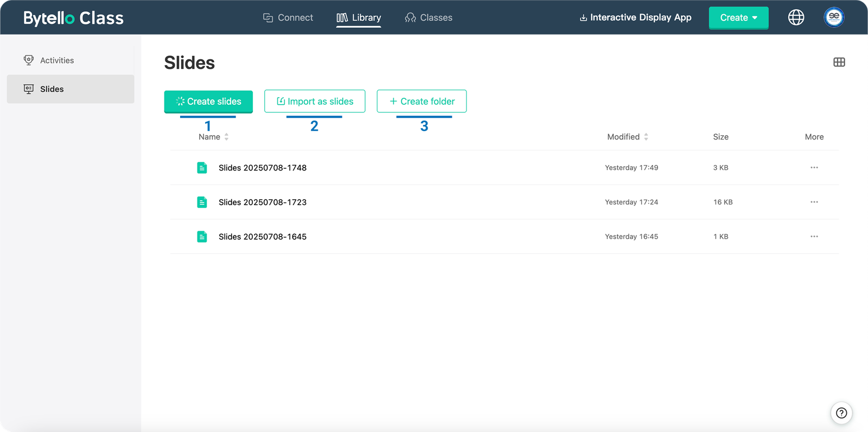Open more options for Slides 20250708-1645
The image size is (868, 432).
[x=814, y=237]
